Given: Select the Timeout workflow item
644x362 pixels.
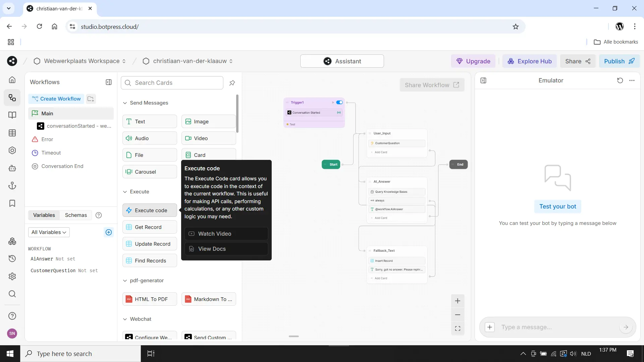Looking at the screenshot, I should click(x=51, y=153).
